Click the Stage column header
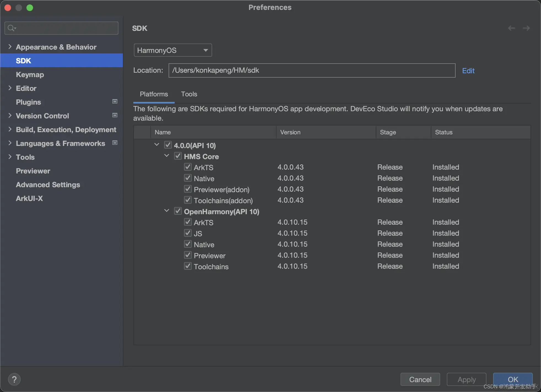 point(404,132)
